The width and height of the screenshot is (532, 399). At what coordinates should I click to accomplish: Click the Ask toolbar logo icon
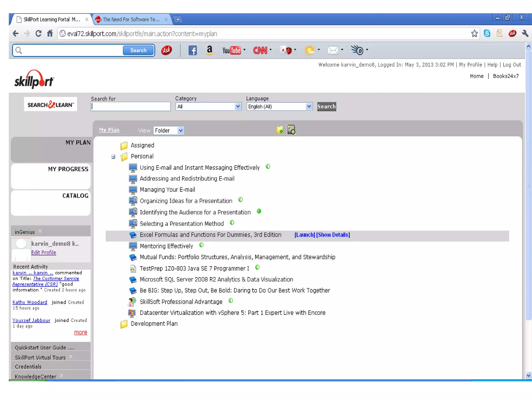[x=167, y=50]
